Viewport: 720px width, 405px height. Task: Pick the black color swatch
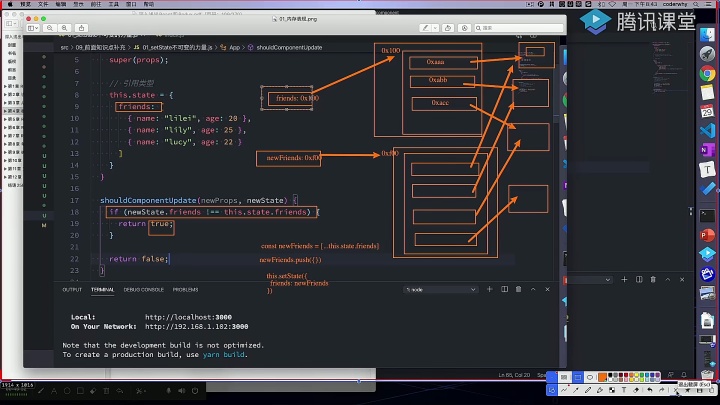click(x=611, y=375)
